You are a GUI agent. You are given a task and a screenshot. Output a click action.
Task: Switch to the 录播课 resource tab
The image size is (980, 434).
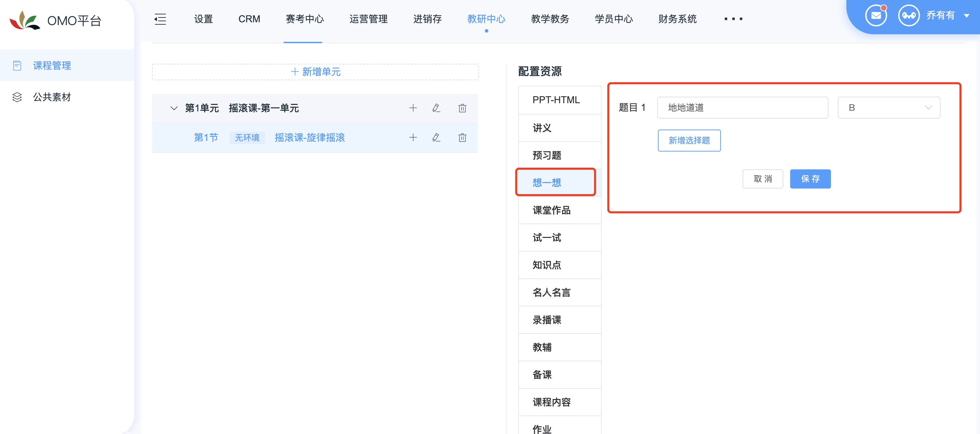click(x=560, y=320)
